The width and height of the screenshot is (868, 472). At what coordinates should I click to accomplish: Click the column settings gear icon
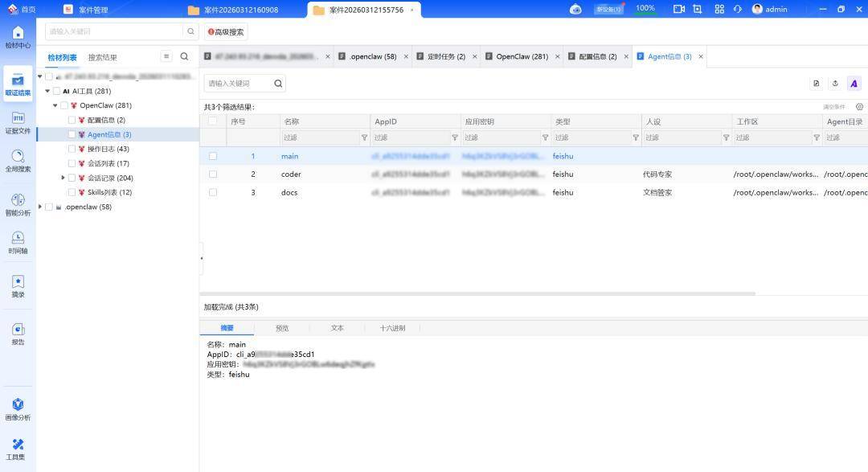pos(859,107)
